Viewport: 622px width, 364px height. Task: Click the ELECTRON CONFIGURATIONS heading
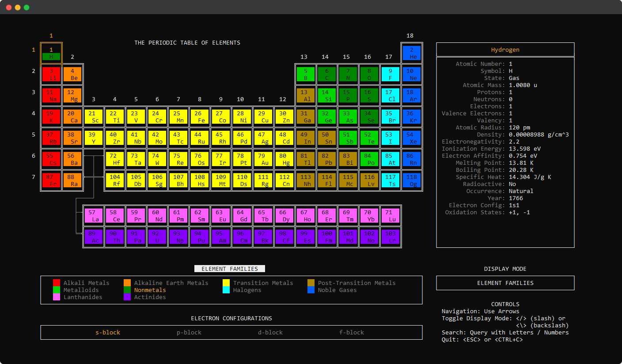(231, 318)
